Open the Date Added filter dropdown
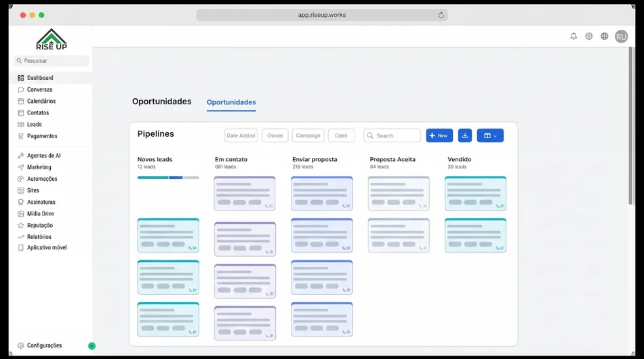Viewport: 644px width, 359px height. tap(241, 135)
